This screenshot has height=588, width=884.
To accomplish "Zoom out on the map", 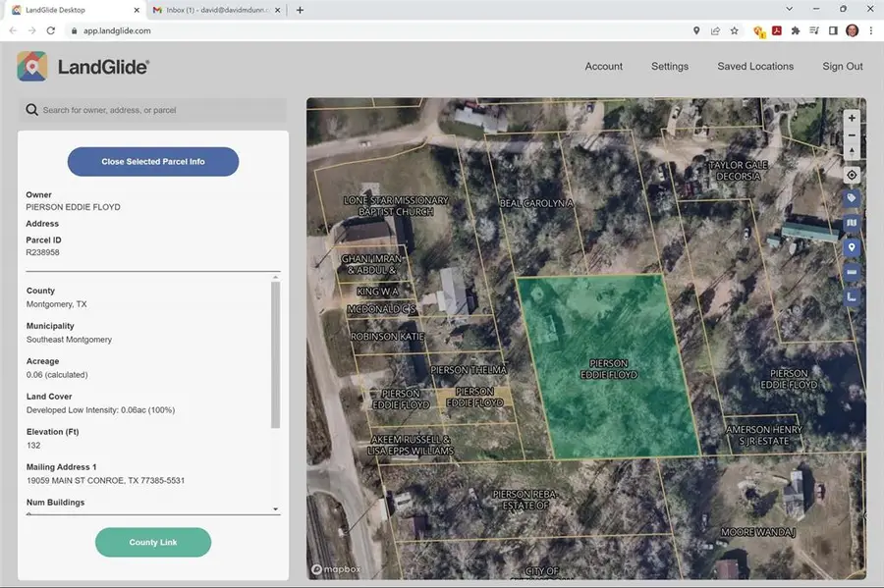I will (x=852, y=135).
